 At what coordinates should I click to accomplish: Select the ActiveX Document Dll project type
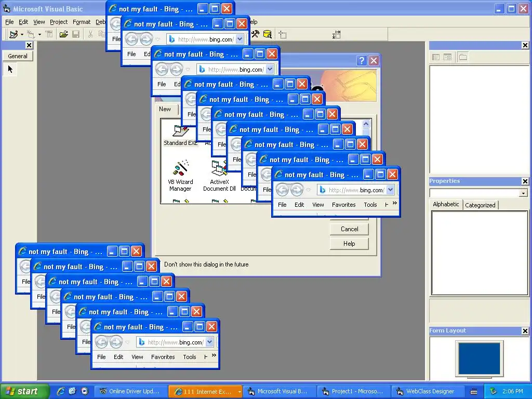coord(219,176)
